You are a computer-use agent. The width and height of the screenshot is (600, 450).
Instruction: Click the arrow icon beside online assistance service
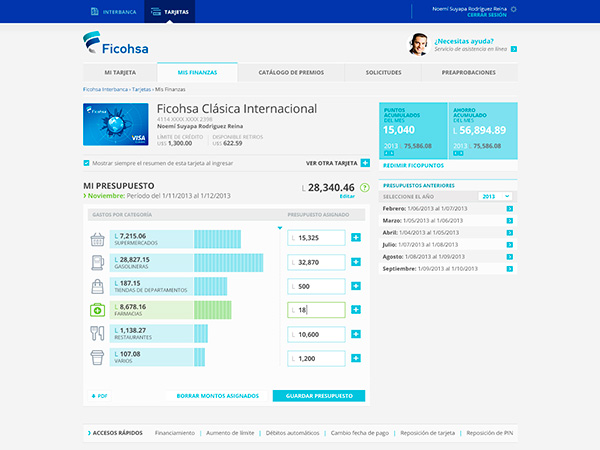point(514,49)
